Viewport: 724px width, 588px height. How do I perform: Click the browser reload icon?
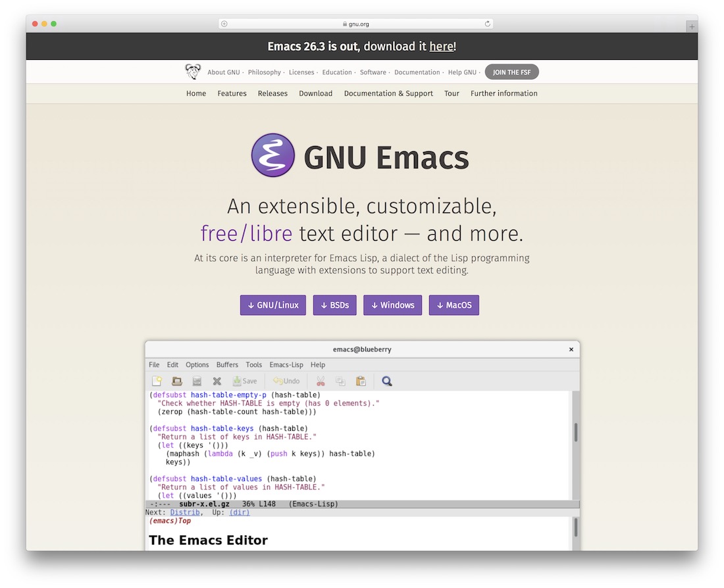tap(487, 24)
